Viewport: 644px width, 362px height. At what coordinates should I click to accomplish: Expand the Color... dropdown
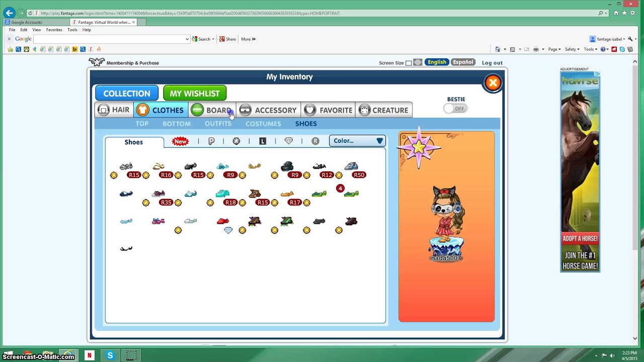click(357, 141)
